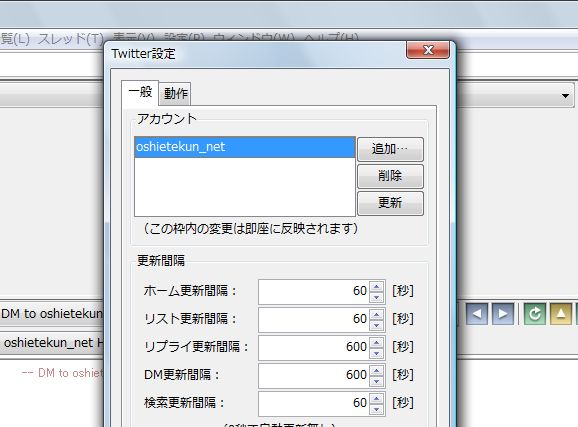Click the DM更新間隔 input field

pyautogui.click(x=313, y=375)
